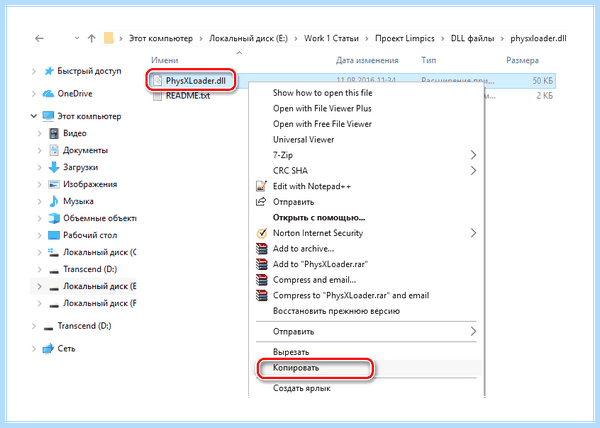Expand the Сеть tree node
Screen dimensions: 600x428
pyautogui.click(x=34, y=348)
